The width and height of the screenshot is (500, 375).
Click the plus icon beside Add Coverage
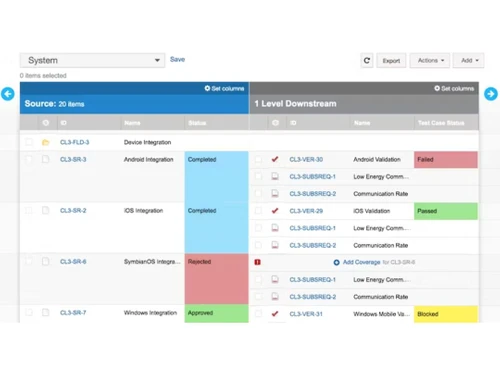coord(336,262)
